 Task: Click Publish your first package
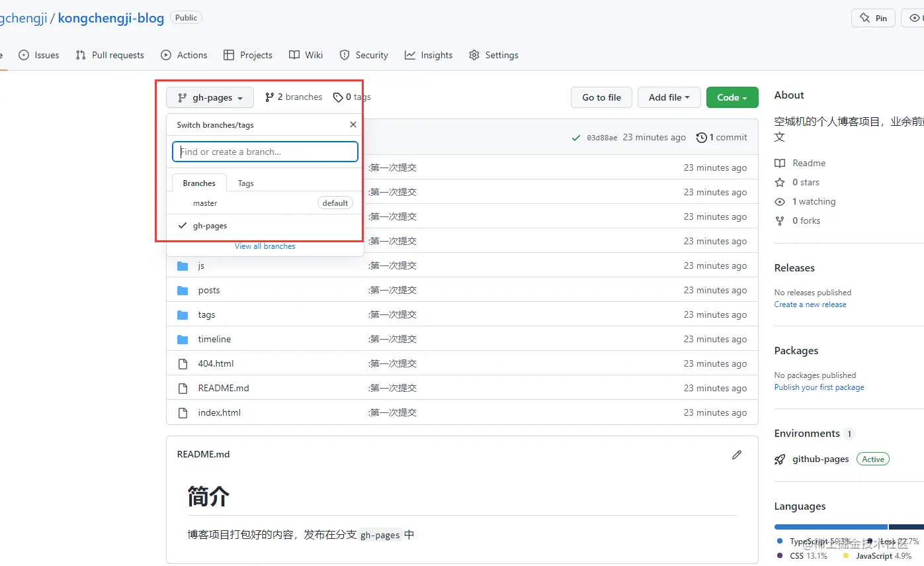pos(819,387)
